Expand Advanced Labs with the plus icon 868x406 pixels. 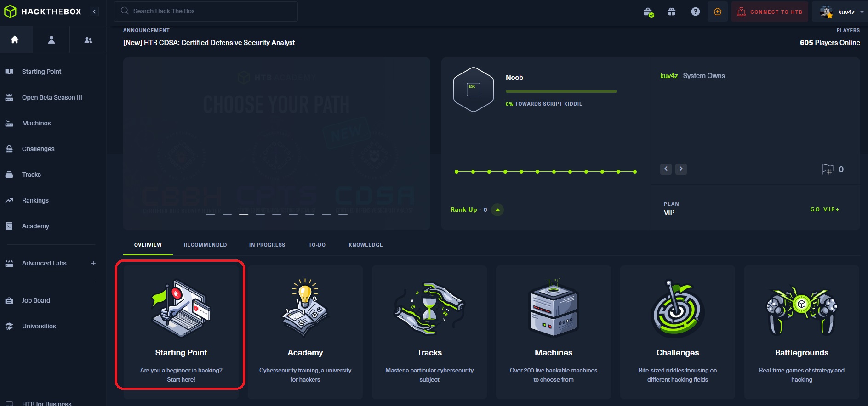93,263
